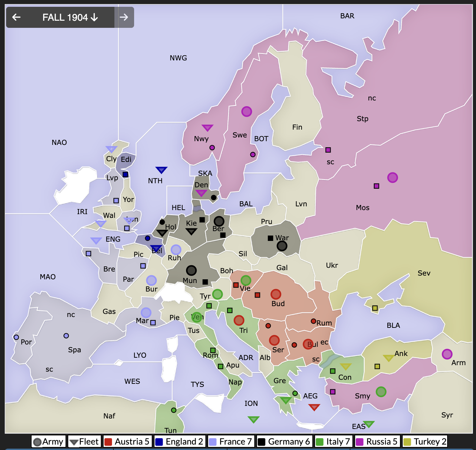Select the French fleet in Clyde

coord(111,149)
